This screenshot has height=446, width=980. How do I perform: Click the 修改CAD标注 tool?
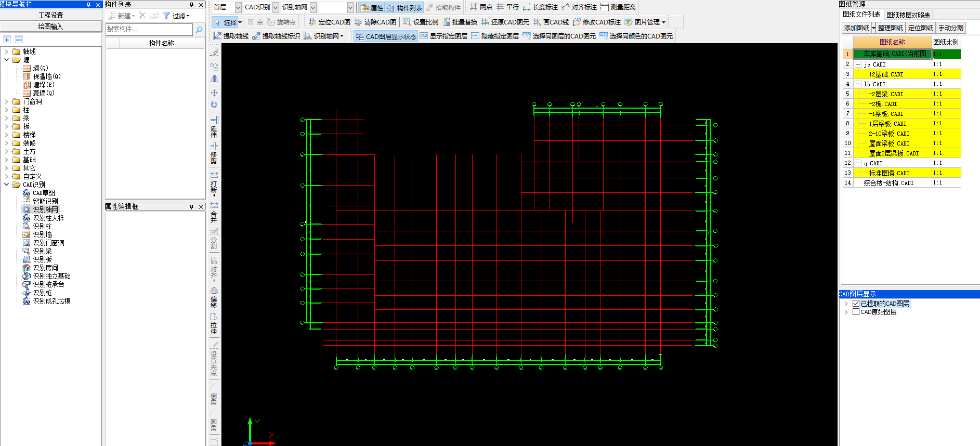[x=597, y=22]
